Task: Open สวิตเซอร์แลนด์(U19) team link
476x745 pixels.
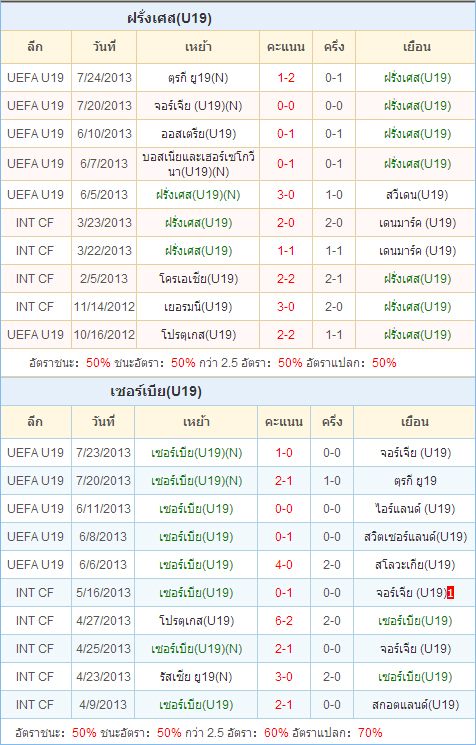Action: pos(415,537)
